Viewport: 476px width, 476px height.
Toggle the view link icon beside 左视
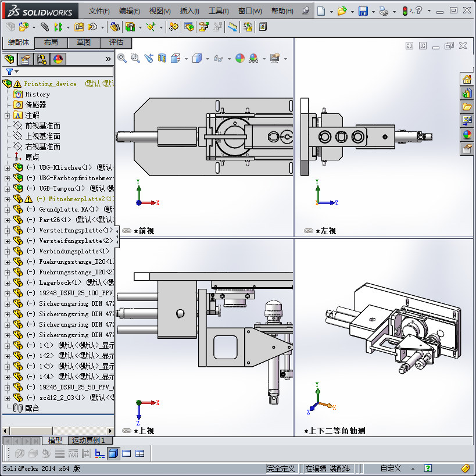point(309,231)
